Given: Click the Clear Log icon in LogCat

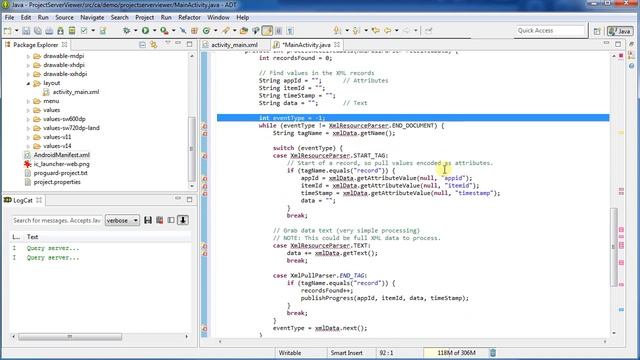Looking at the screenshot, I should [x=159, y=220].
